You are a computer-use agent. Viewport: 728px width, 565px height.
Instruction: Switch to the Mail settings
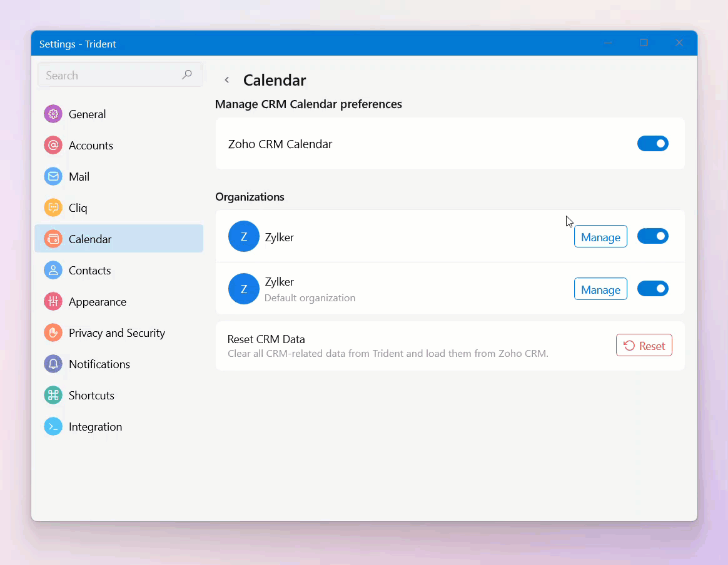119,177
